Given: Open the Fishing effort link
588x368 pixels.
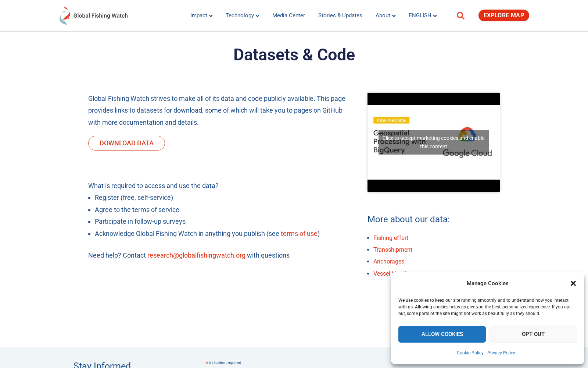Looking at the screenshot, I should (391, 238).
